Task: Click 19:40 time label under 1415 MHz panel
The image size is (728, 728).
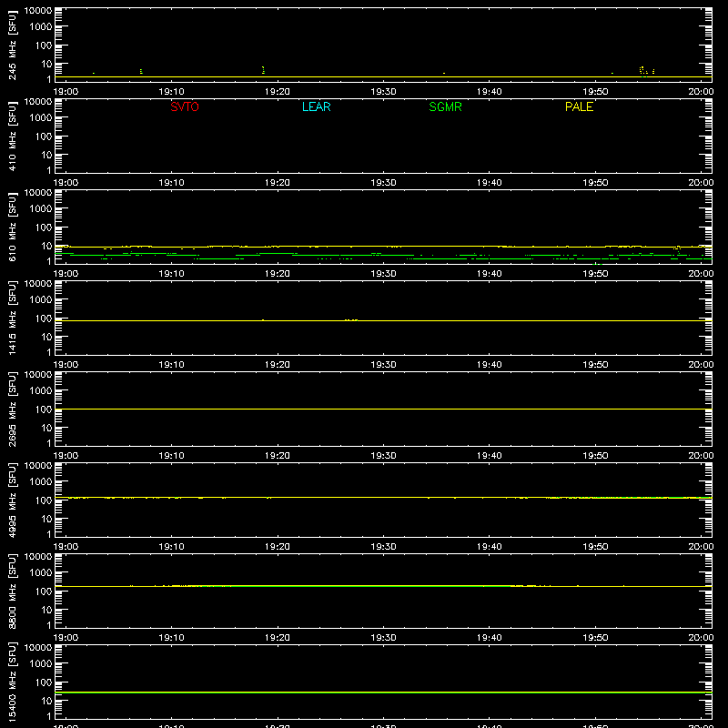Action: (x=490, y=365)
